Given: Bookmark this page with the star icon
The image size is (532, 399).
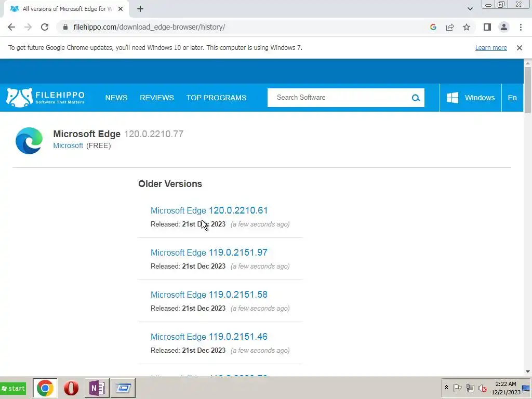Looking at the screenshot, I should pyautogui.click(x=467, y=27).
